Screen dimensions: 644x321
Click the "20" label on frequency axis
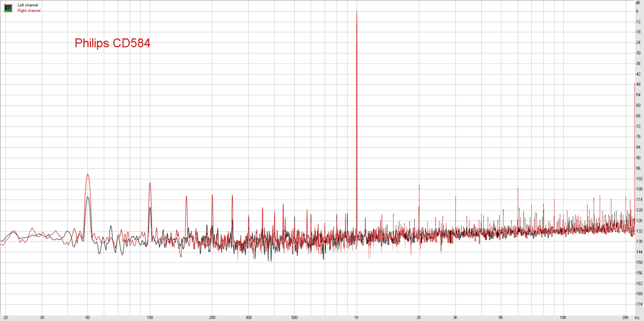(x=5, y=317)
